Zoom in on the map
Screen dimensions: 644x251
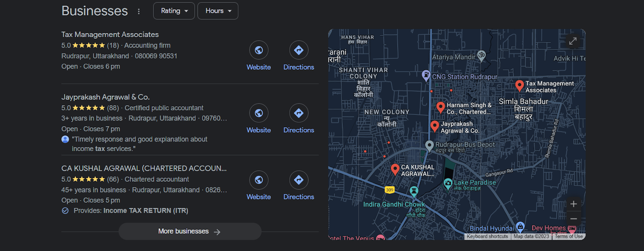pos(574,204)
